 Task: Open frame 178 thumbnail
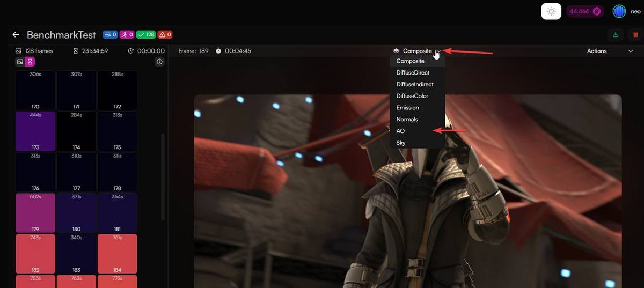(117, 172)
